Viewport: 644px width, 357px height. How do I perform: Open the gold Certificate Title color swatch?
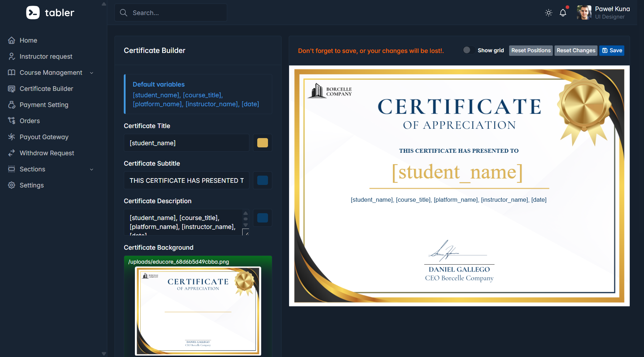point(263,143)
